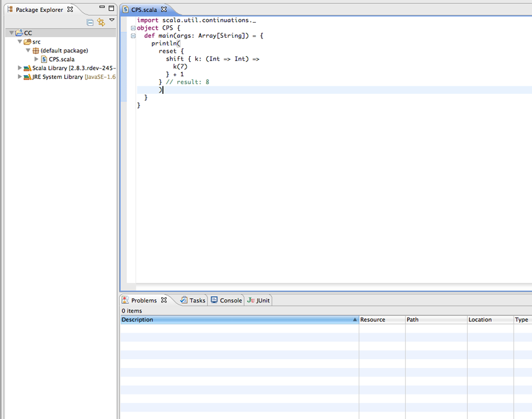This screenshot has width=532, height=419.
Task: Open Package Explorer view menu arrow
Action: click(x=112, y=20)
